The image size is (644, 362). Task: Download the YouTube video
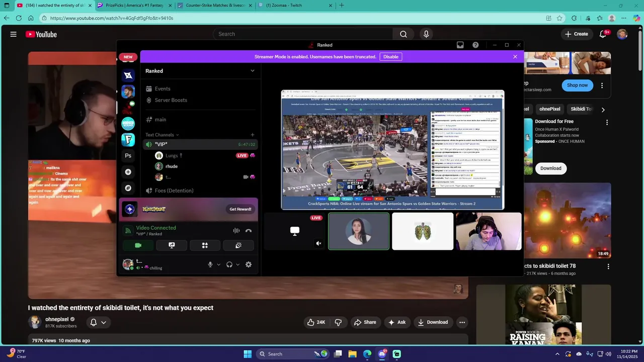click(x=433, y=322)
